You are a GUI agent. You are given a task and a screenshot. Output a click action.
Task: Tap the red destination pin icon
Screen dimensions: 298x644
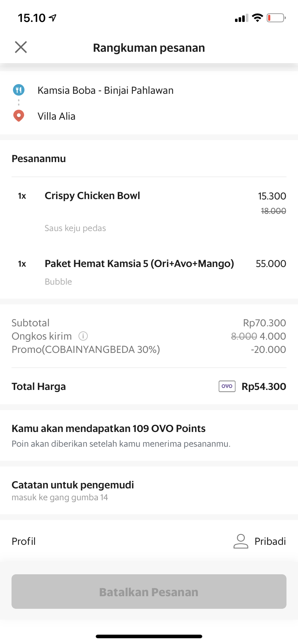pos(19,116)
